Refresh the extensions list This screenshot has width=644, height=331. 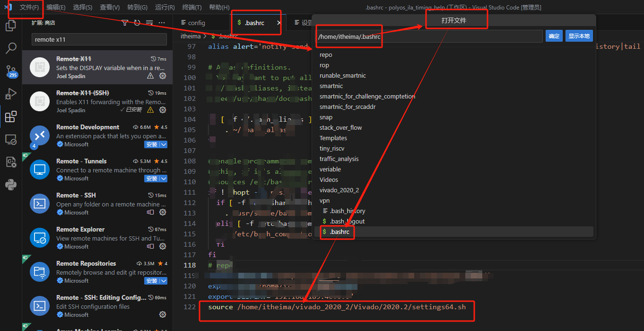(137, 23)
